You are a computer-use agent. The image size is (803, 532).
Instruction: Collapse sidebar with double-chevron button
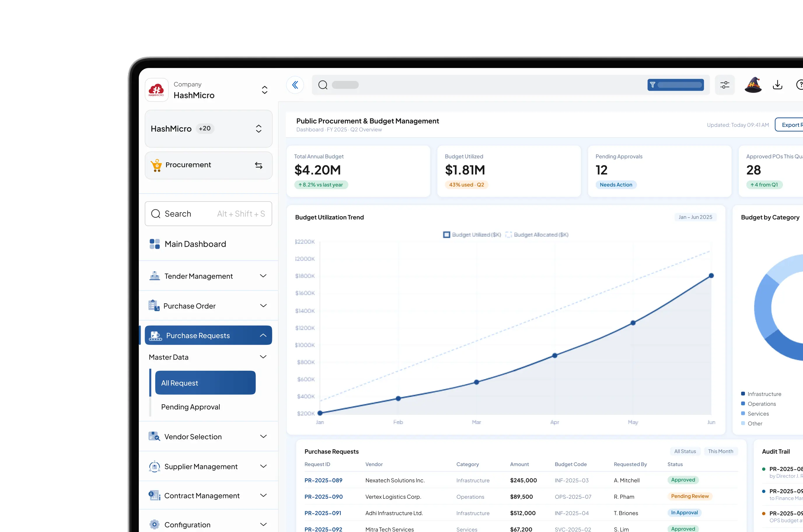tap(295, 85)
